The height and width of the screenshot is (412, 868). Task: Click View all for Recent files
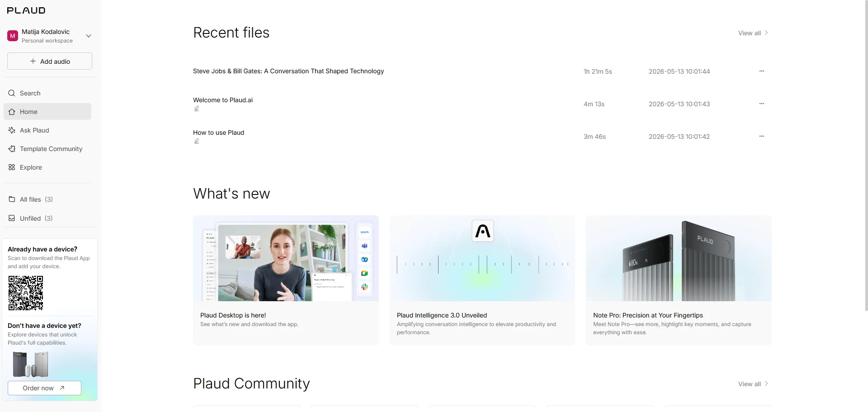pos(753,33)
